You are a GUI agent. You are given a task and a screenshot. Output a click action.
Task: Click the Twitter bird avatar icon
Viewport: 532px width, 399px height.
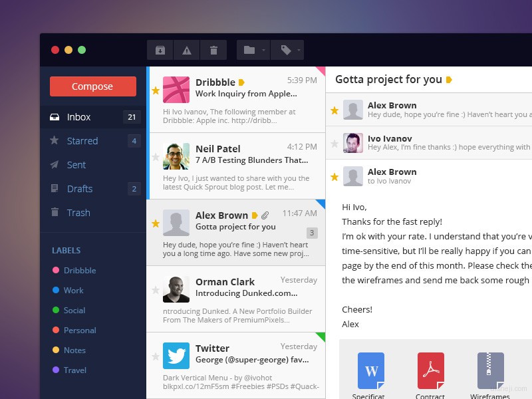pyautogui.click(x=176, y=356)
